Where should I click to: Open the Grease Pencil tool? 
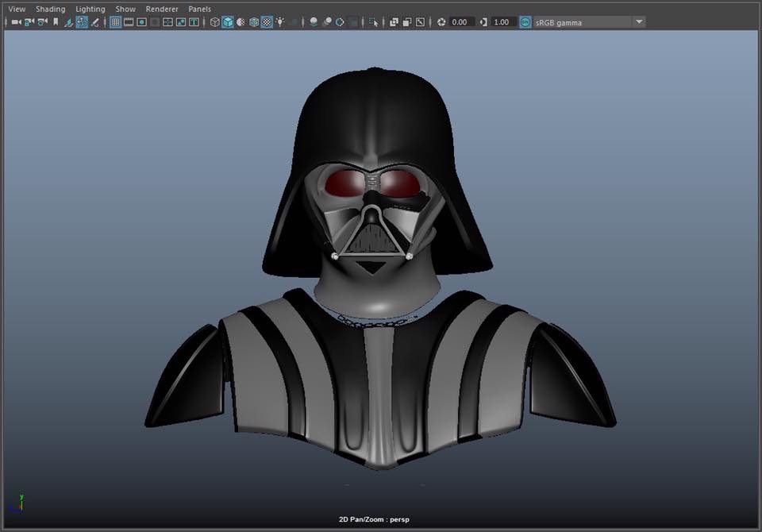click(95, 22)
